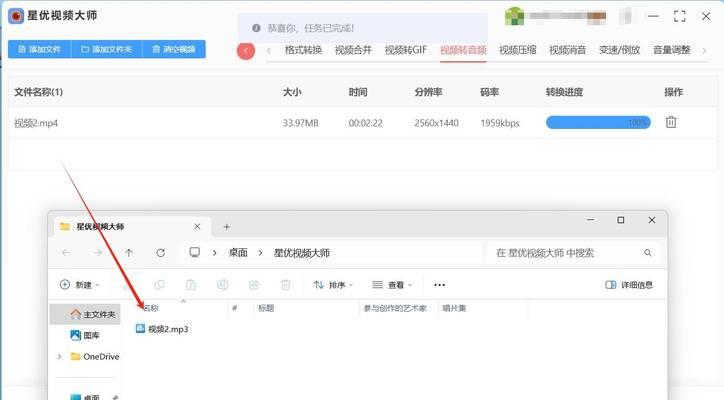Click the 2560x1440 resolution value

(x=436, y=123)
